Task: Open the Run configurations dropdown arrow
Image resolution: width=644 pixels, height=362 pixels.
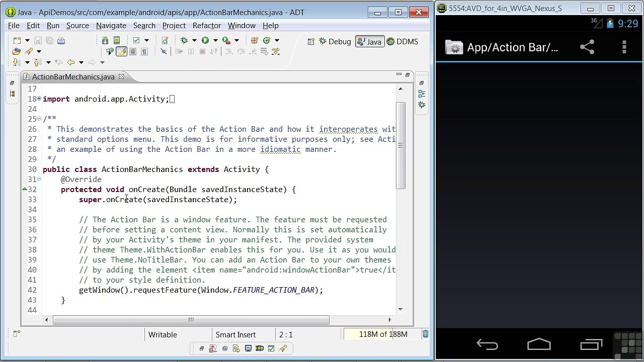Action: (215, 41)
